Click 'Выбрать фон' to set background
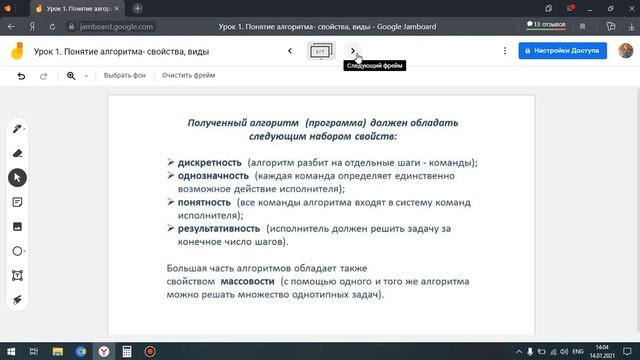This screenshot has width=640, height=360. pos(124,75)
